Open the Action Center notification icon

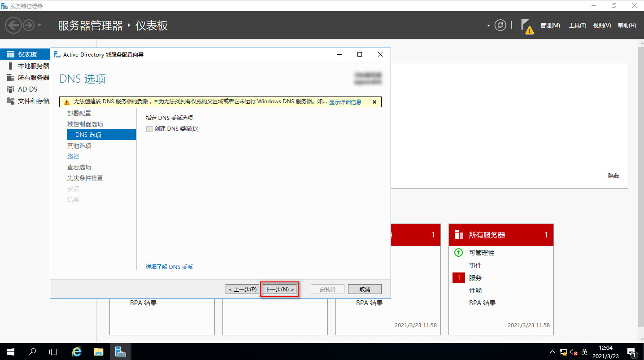(631, 352)
